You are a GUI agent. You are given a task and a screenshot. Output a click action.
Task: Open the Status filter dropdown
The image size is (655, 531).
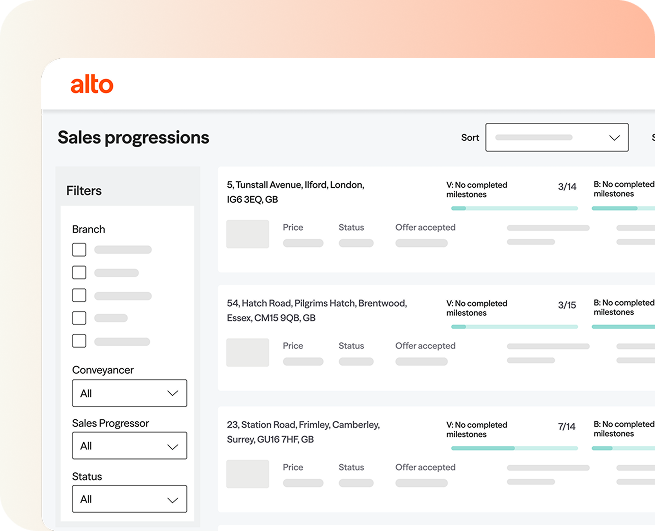(129, 499)
